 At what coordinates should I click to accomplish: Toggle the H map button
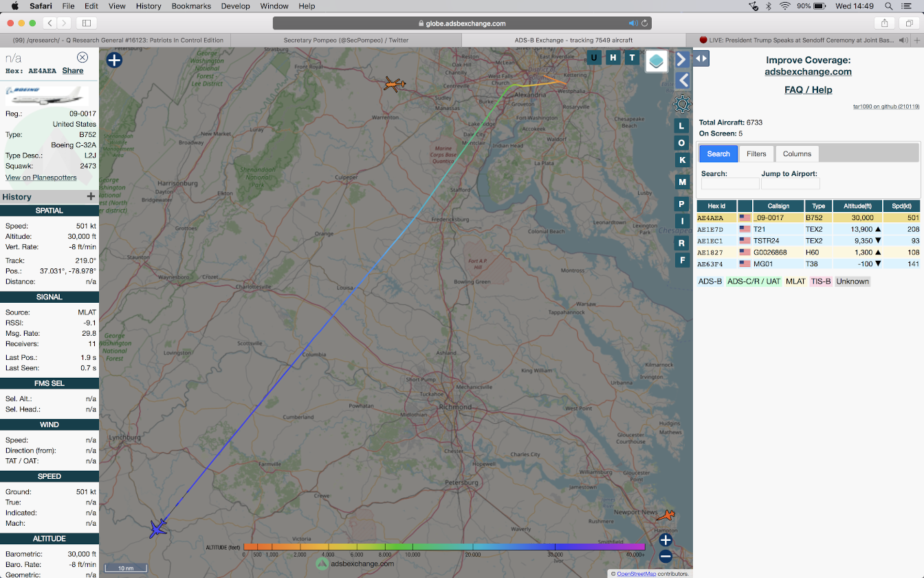pyautogui.click(x=613, y=58)
